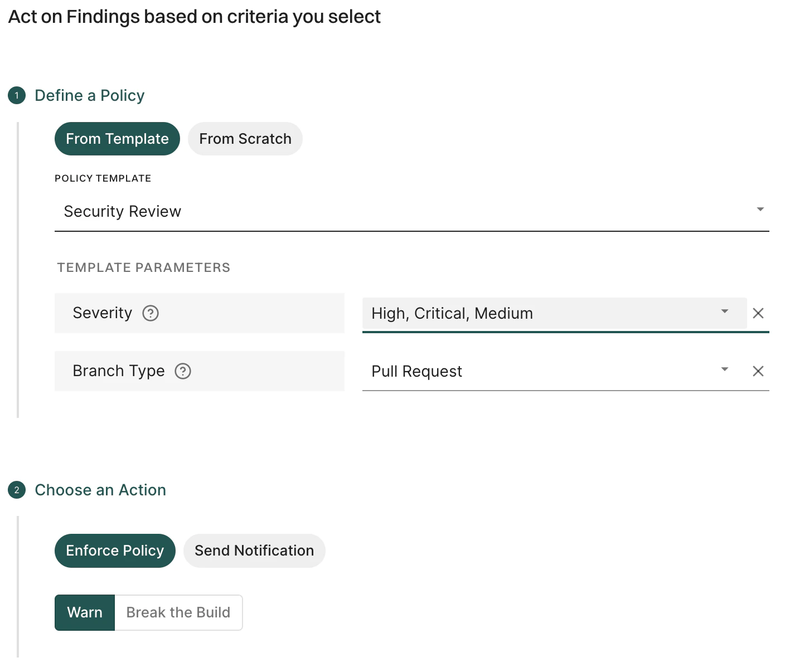Select Break the Build action
This screenshot has width=785, height=672.
point(178,612)
